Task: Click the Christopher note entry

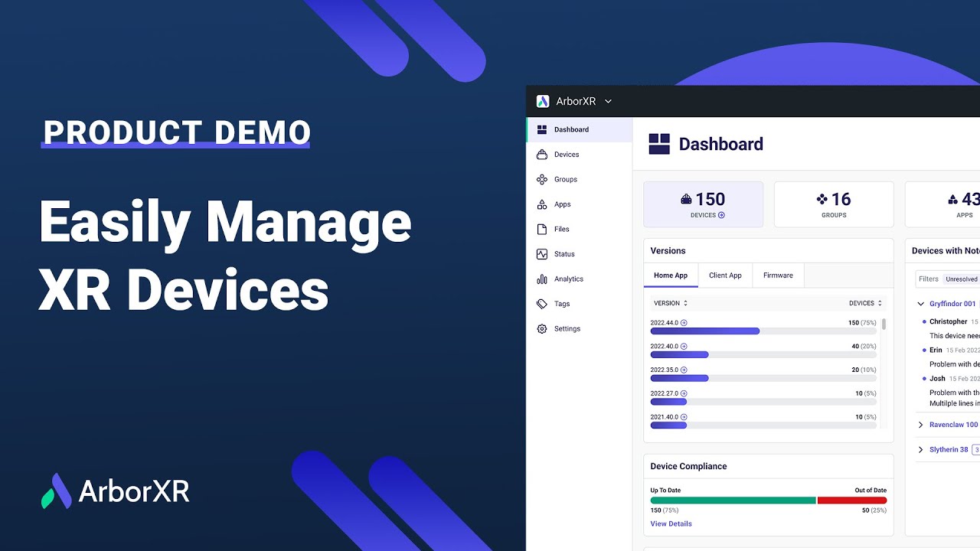Action: (952, 329)
